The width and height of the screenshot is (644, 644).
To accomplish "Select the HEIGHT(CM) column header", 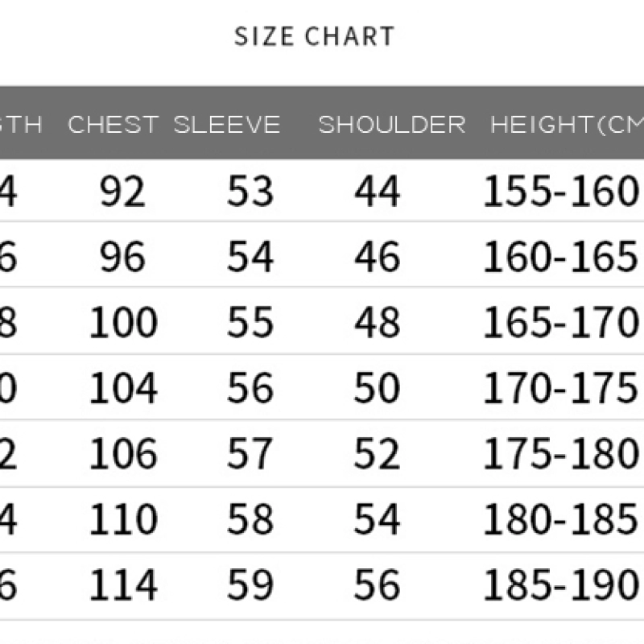I will [568, 125].
